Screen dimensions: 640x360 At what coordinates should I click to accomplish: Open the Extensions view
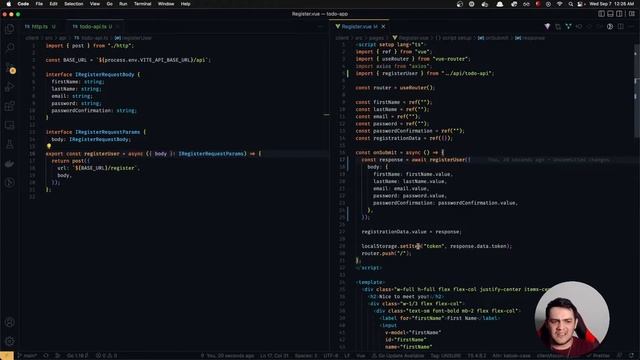click(10, 106)
